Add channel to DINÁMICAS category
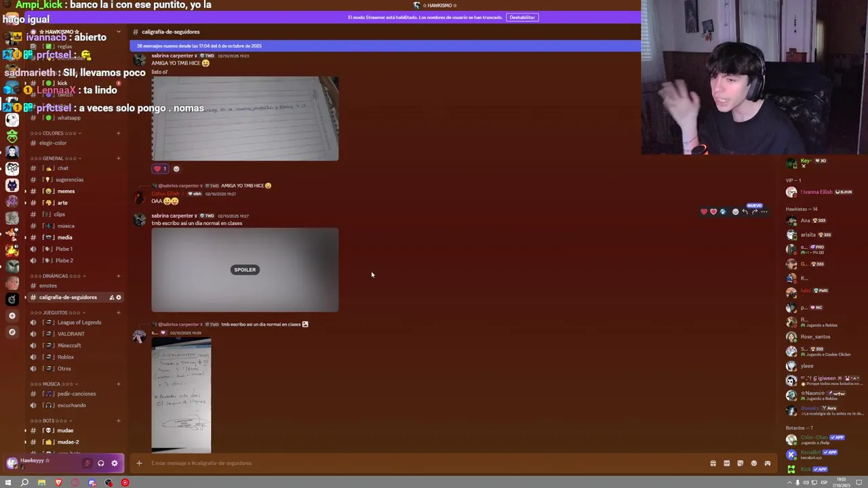 tap(119, 277)
